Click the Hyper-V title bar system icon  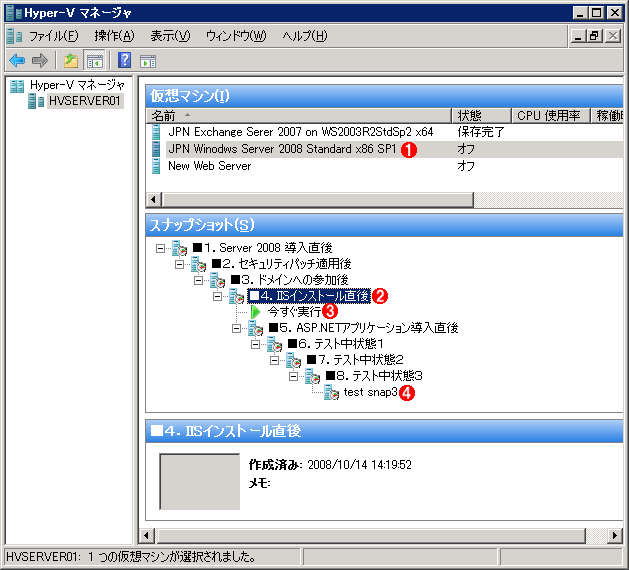[x=14, y=13]
